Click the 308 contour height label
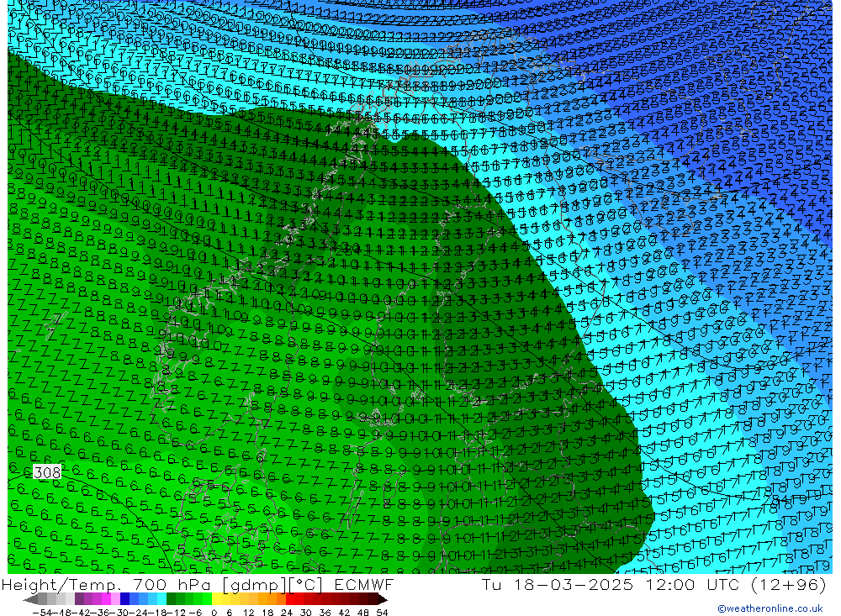The height and width of the screenshot is (616, 841). pyautogui.click(x=47, y=472)
